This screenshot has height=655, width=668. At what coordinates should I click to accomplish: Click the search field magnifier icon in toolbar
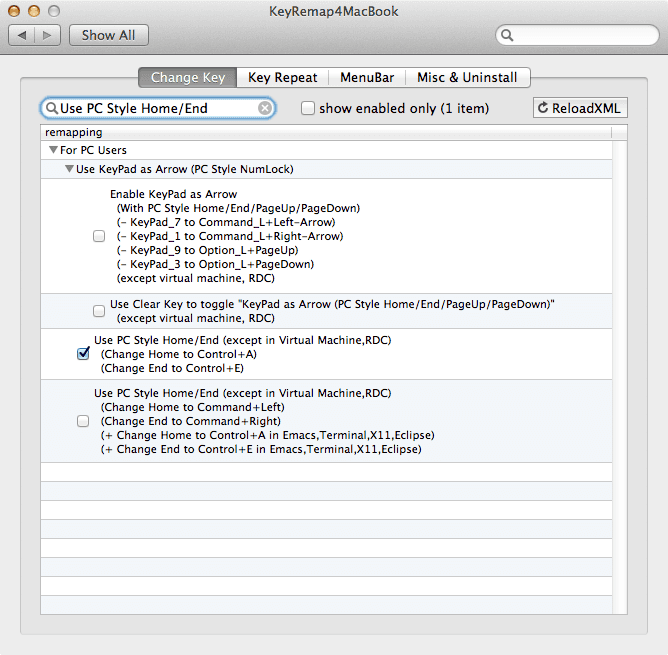click(x=507, y=35)
